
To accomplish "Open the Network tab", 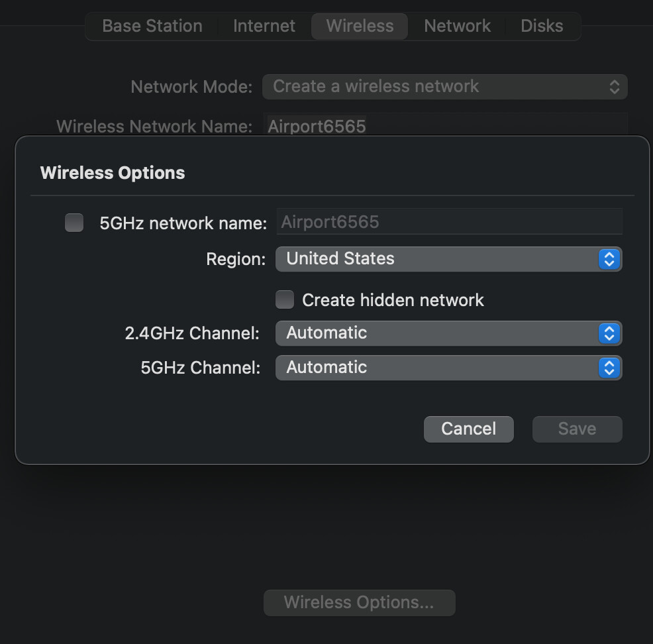I will pos(457,27).
